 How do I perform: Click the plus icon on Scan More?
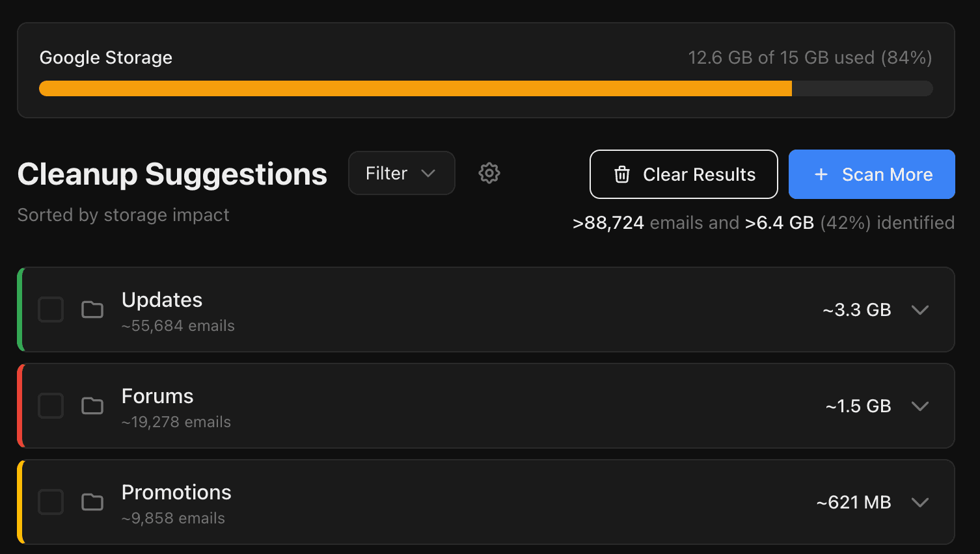[820, 174]
